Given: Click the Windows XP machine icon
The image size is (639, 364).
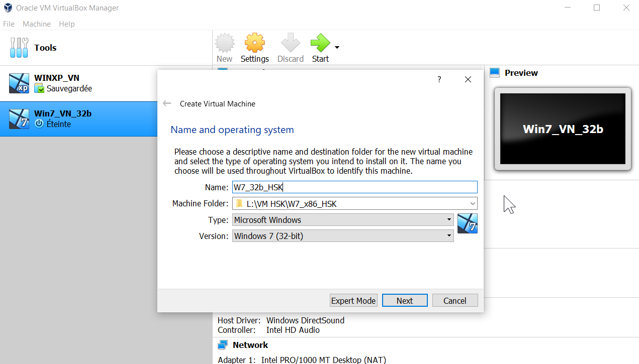Looking at the screenshot, I should (19, 83).
